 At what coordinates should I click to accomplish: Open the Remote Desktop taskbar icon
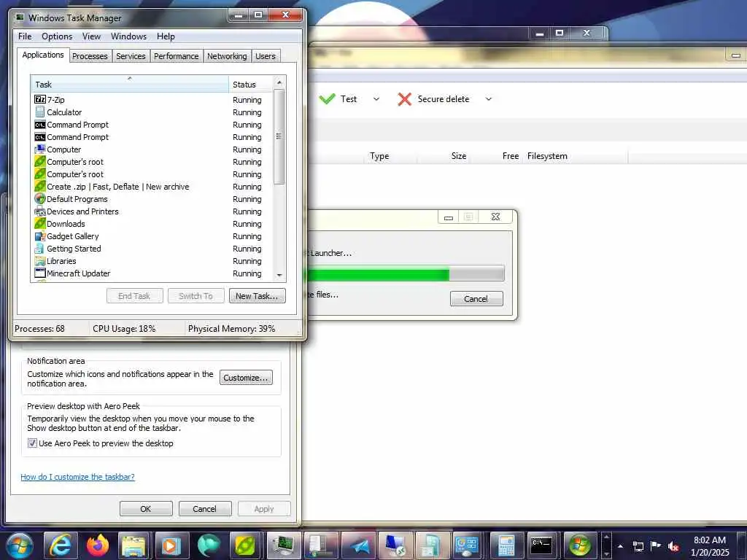click(395, 545)
